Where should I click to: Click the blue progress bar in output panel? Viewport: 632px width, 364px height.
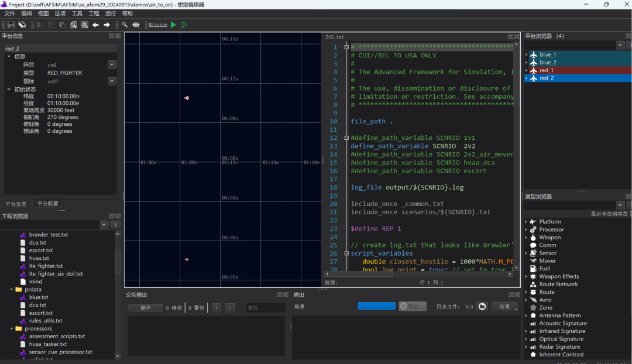[376, 306]
